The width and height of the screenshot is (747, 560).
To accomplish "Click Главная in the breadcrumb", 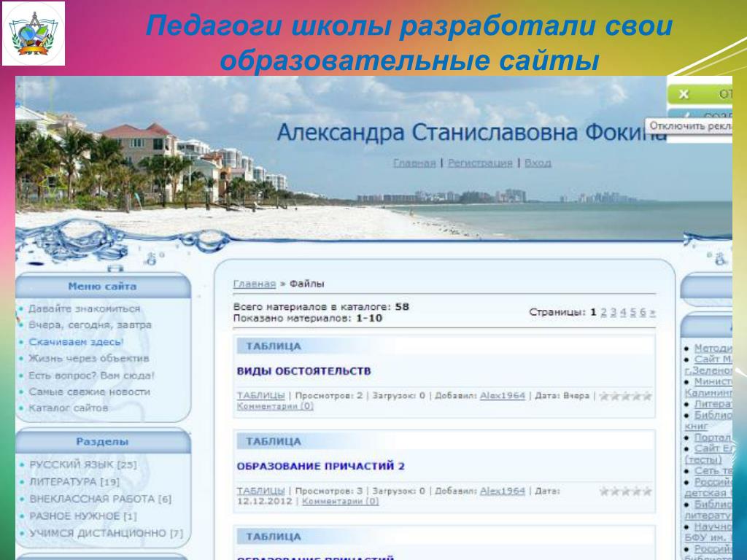I will 255,284.
